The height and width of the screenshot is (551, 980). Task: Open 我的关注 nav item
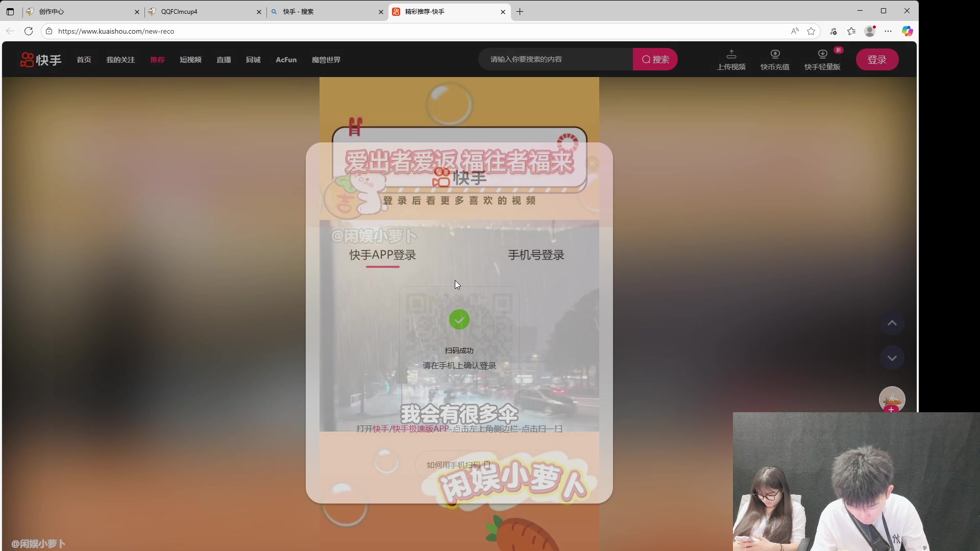pyautogui.click(x=120, y=60)
